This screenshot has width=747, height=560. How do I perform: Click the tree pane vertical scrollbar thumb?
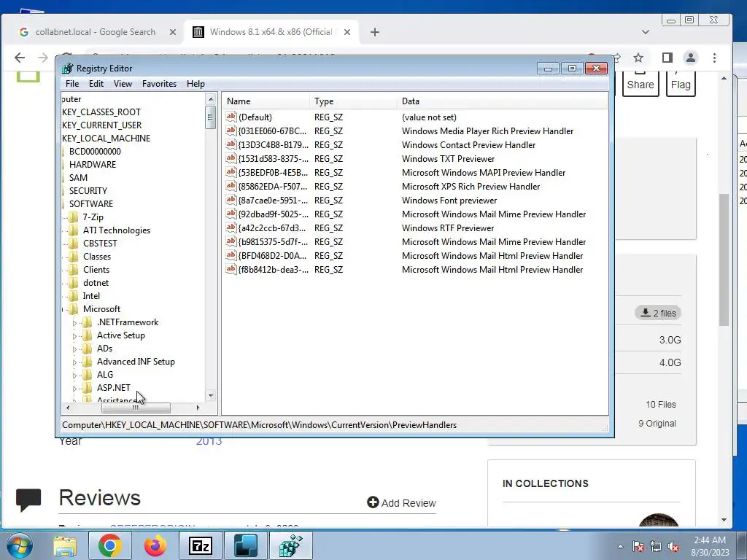click(211, 117)
